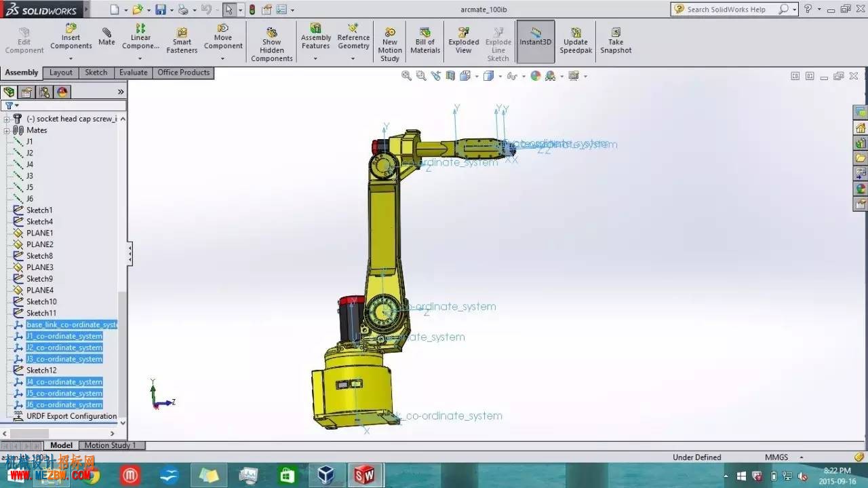Click New Motion Study
This screenshot has height=488, width=868.
click(x=390, y=45)
